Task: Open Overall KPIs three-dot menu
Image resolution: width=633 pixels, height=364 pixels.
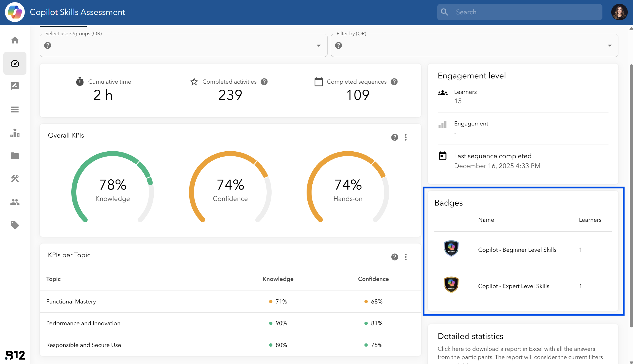Action: [406, 137]
